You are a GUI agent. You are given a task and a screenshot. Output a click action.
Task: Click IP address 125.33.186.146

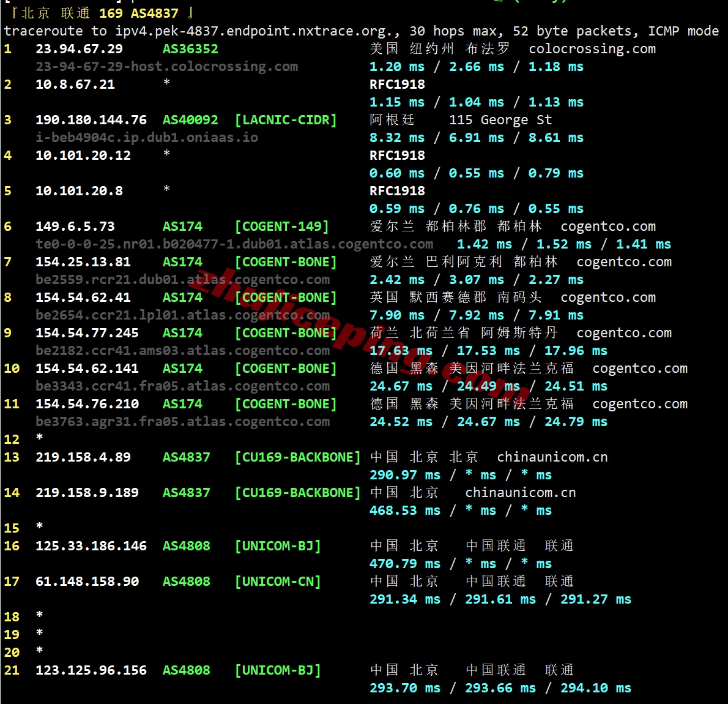pyautogui.click(x=91, y=546)
